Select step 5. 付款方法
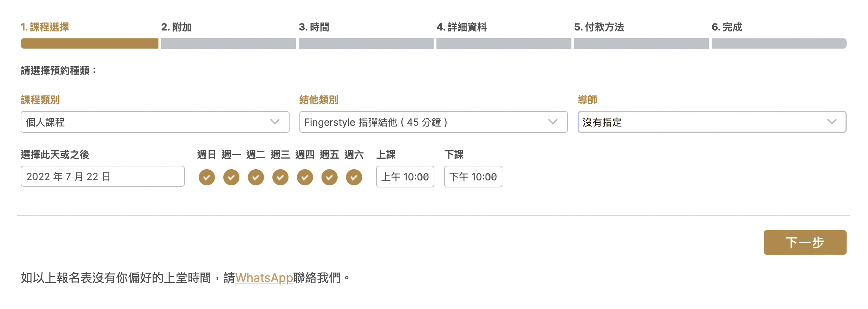This screenshot has height=309, width=868. 599,27
